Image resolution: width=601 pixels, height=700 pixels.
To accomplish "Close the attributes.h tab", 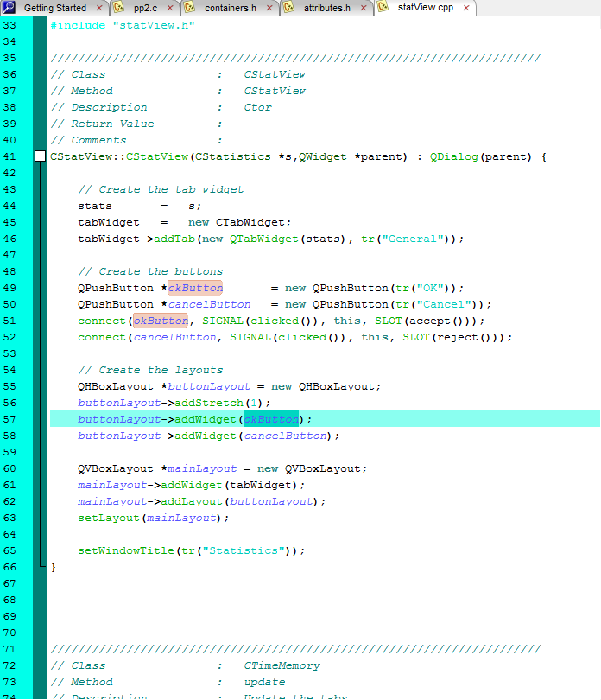I will tap(364, 8).
